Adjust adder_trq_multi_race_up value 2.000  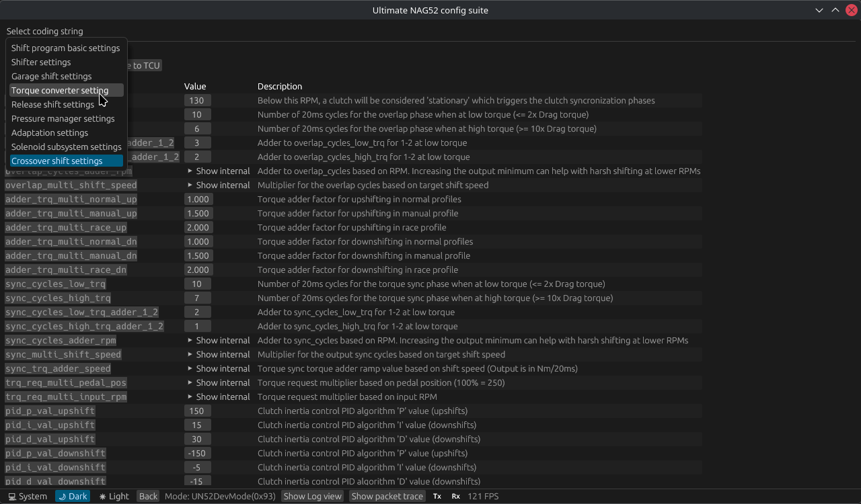[x=197, y=227]
